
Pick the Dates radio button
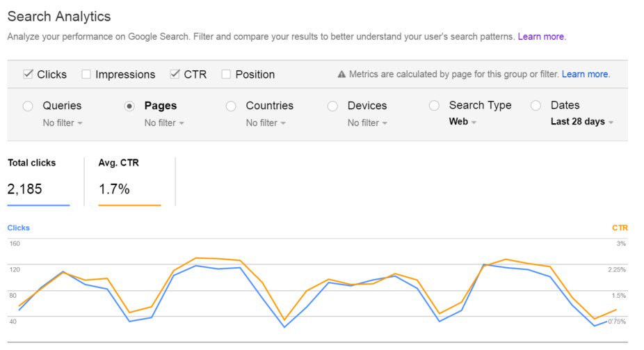pos(536,106)
